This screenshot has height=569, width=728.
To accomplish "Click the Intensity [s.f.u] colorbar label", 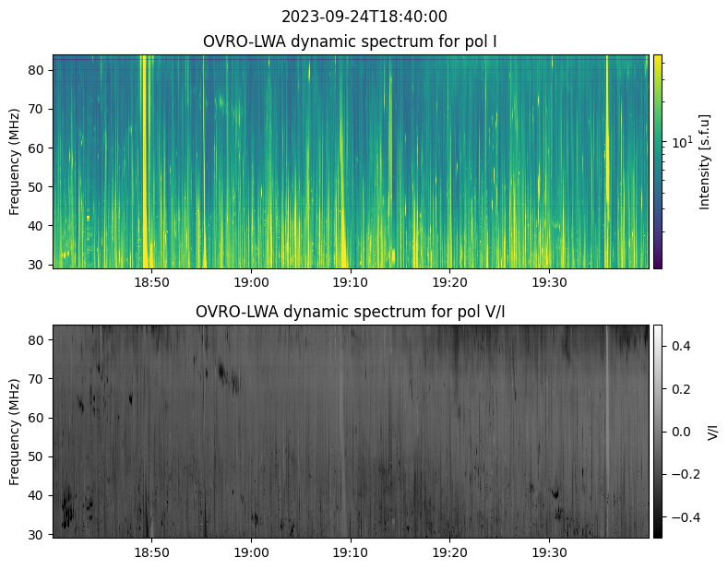I will tap(704, 162).
